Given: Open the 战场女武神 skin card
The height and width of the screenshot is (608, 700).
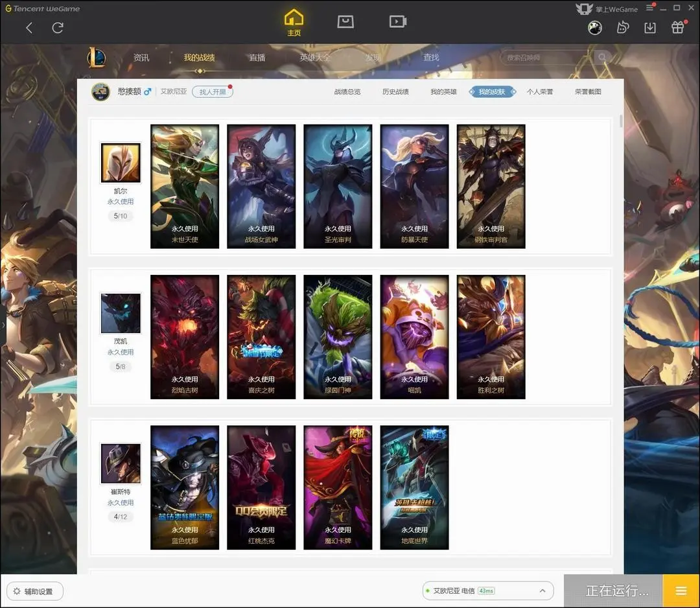Looking at the screenshot, I should click(261, 187).
